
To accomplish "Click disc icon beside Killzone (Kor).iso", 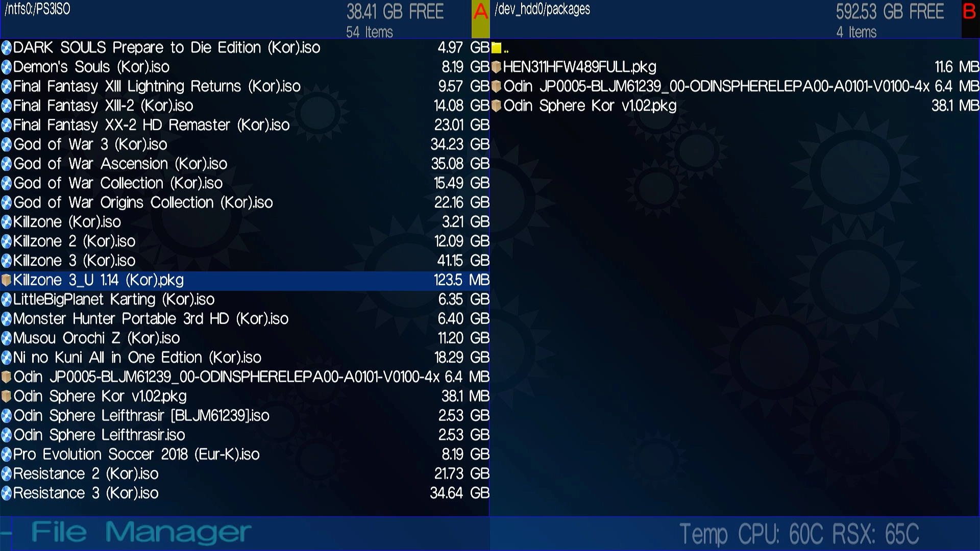I will (7, 222).
